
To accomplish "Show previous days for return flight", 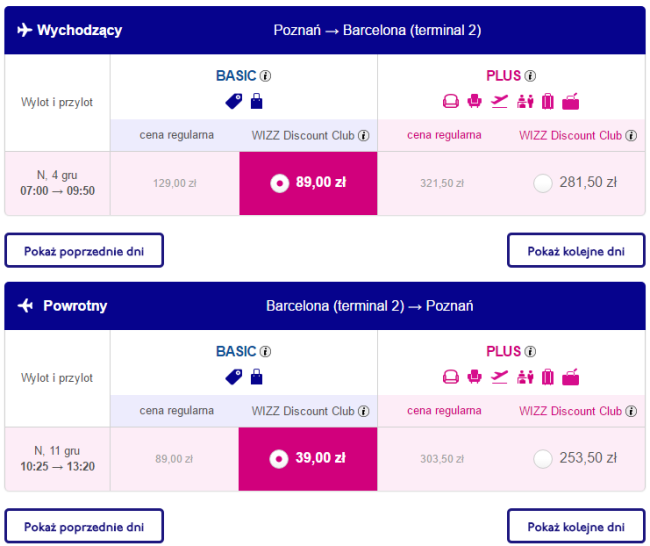I will (84, 526).
